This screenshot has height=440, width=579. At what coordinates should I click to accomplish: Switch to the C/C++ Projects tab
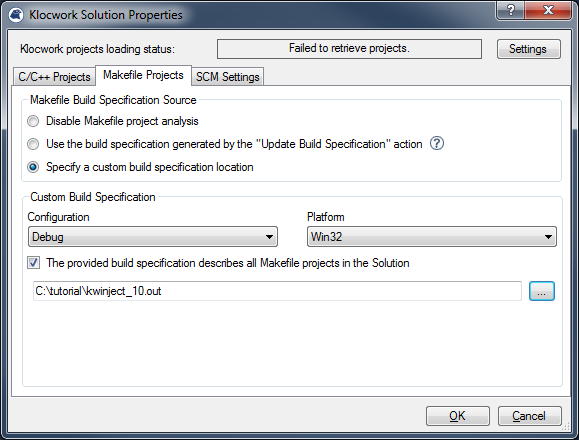(x=54, y=77)
